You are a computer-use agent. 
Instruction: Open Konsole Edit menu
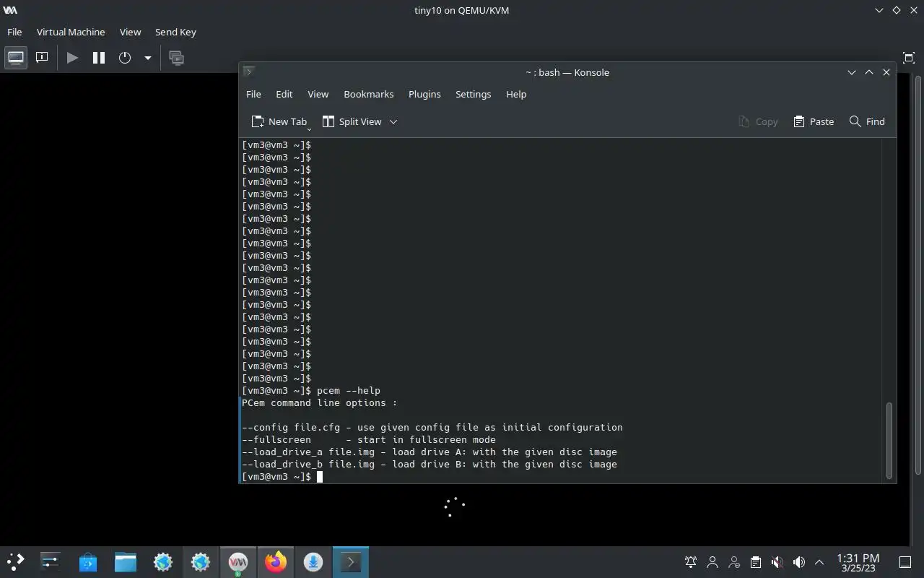pyautogui.click(x=284, y=94)
